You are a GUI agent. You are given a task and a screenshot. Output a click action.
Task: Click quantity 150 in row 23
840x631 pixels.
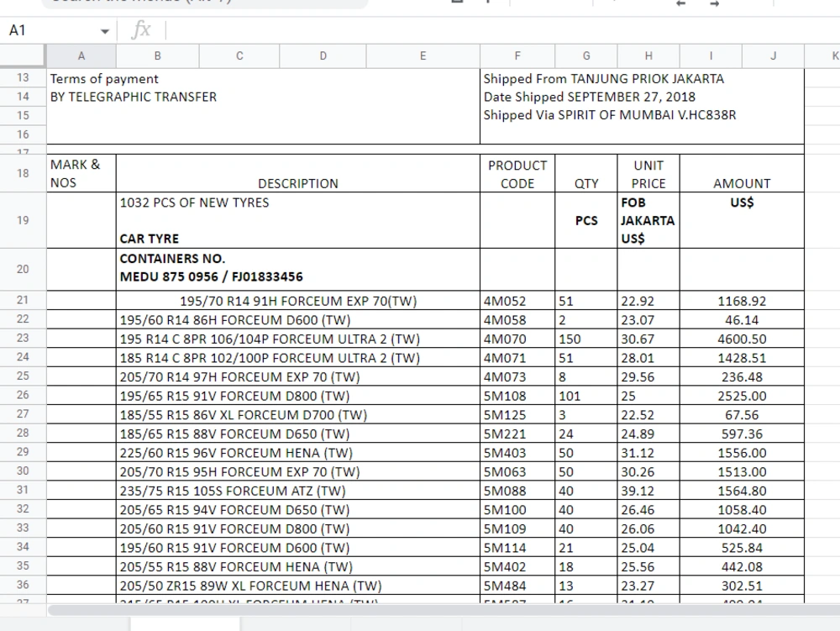click(586, 339)
